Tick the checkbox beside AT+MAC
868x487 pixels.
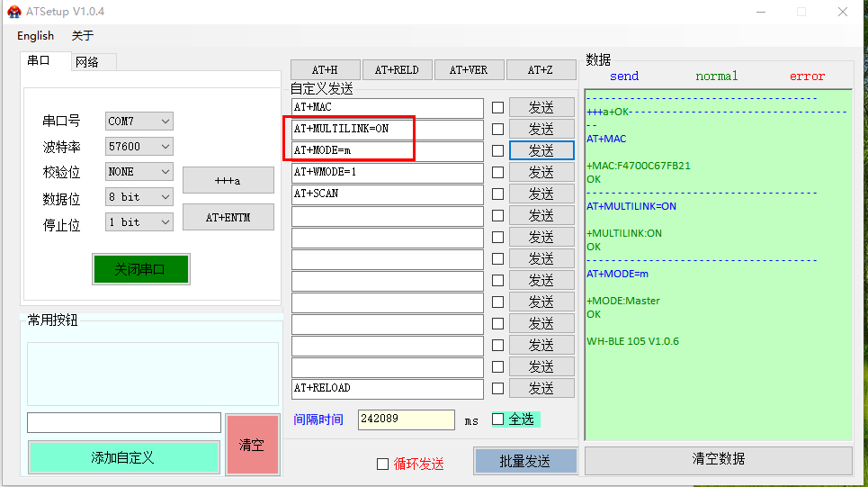pos(497,108)
